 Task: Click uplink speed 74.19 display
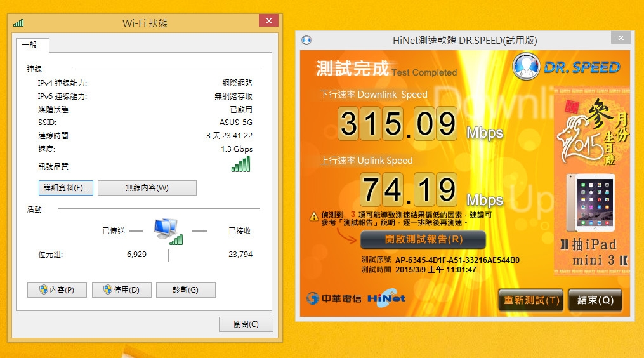tap(409, 190)
